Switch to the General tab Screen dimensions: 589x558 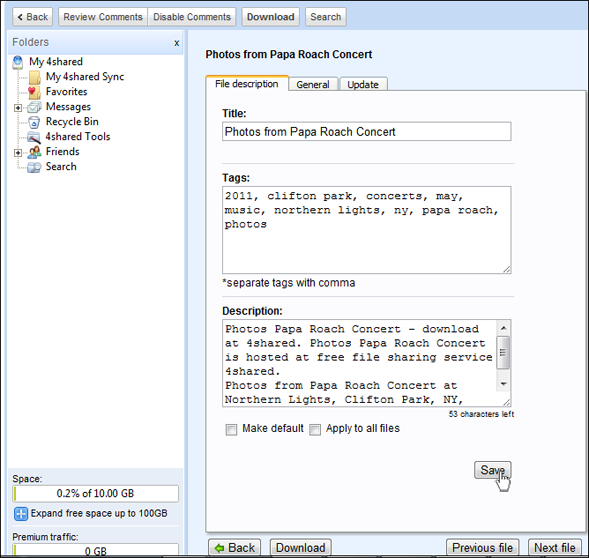click(x=313, y=84)
